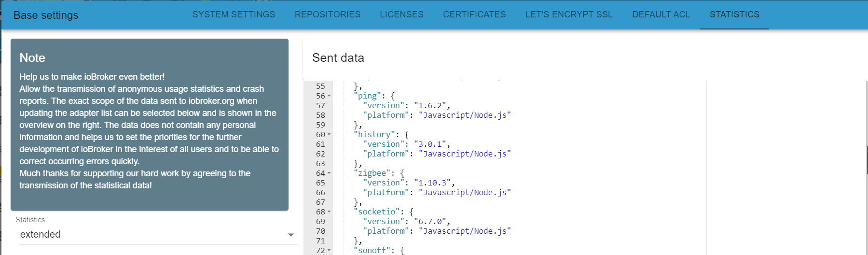Image resolution: width=868 pixels, height=255 pixels.
Task: Go to the Certificates tab
Action: (x=474, y=14)
